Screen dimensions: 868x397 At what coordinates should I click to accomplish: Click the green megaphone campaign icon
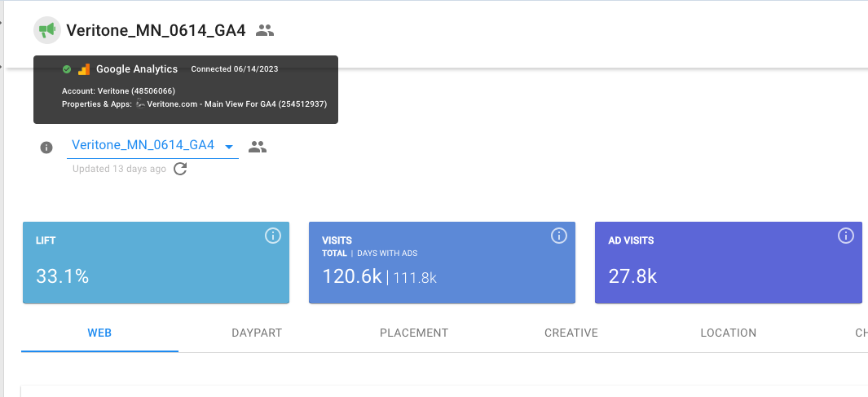tap(47, 30)
